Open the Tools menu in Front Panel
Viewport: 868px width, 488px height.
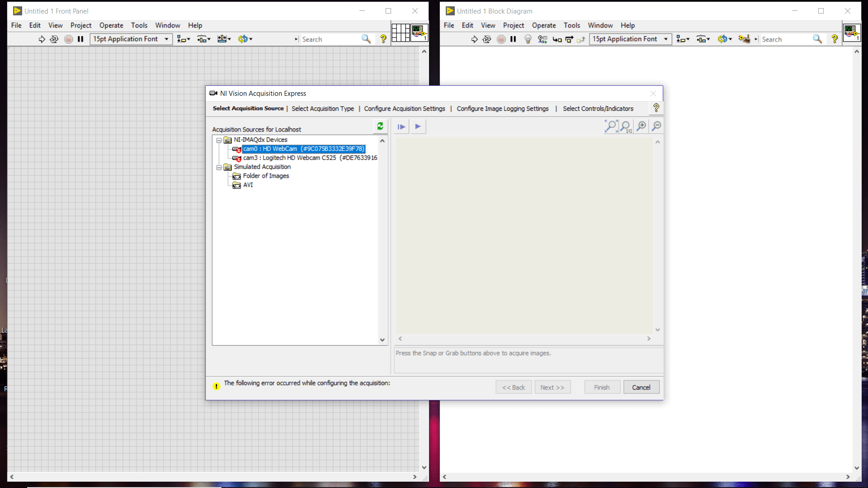tap(139, 25)
